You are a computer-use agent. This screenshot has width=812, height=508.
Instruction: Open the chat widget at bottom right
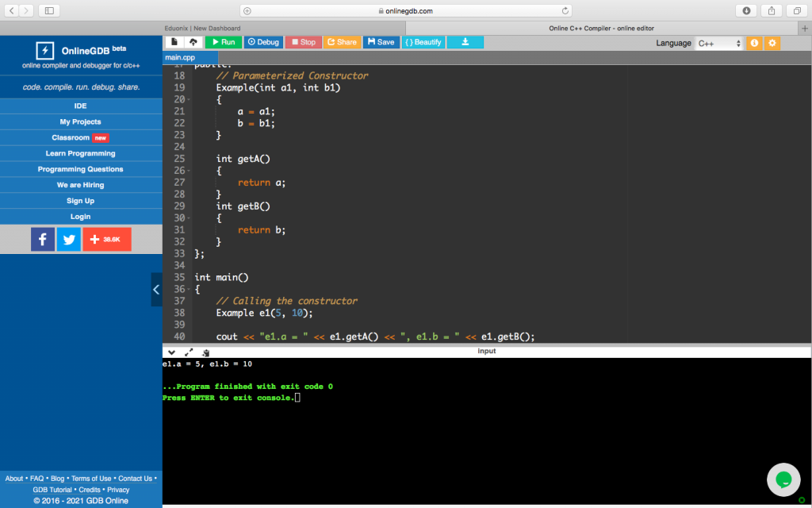(x=783, y=479)
